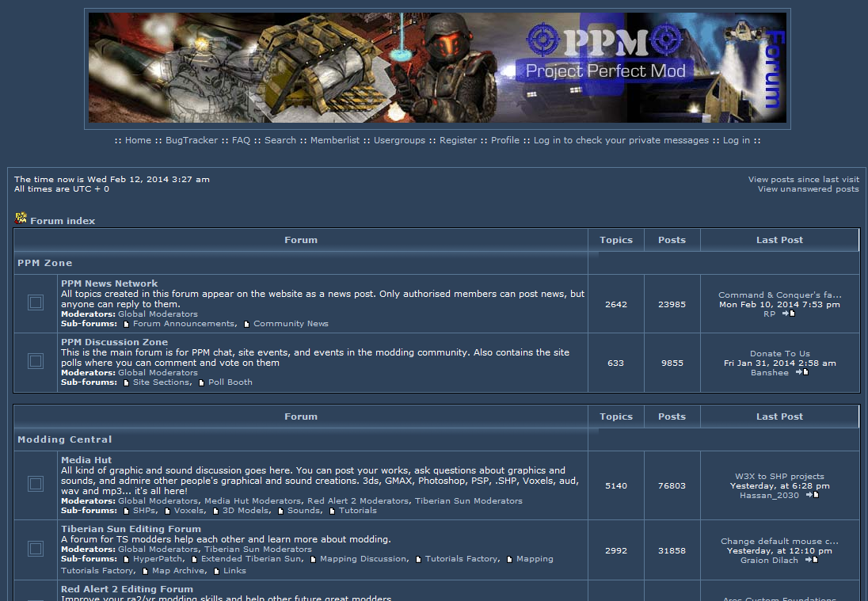Click the SHPs sub-forum icon
This screenshot has height=601, width=868.
pos(126,512)
